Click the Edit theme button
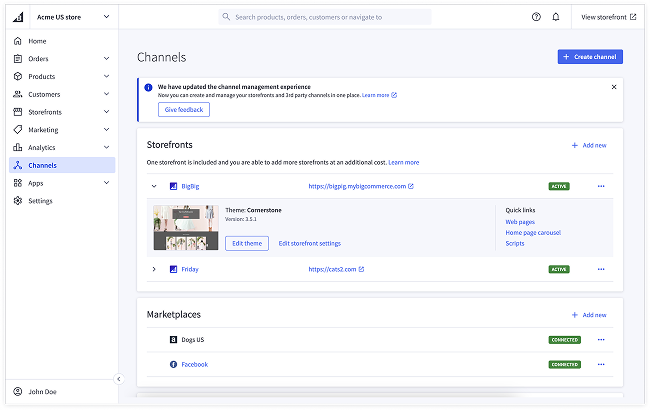Screen dimensions: 650x410 [247, 243]
